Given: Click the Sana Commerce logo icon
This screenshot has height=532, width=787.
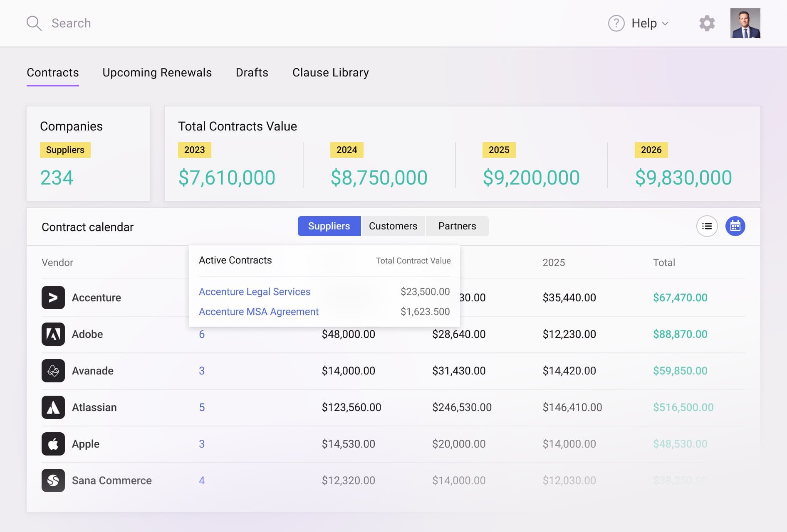Looking at the screenshot, I should pos(53,480).
